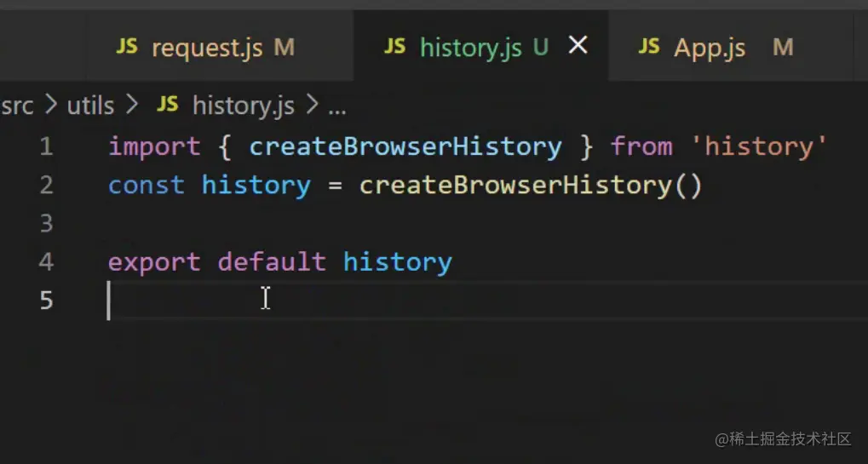This screenshot has width=868, height=464.
Task: Click line number 3 in gutter
Action: click(47, 223)
